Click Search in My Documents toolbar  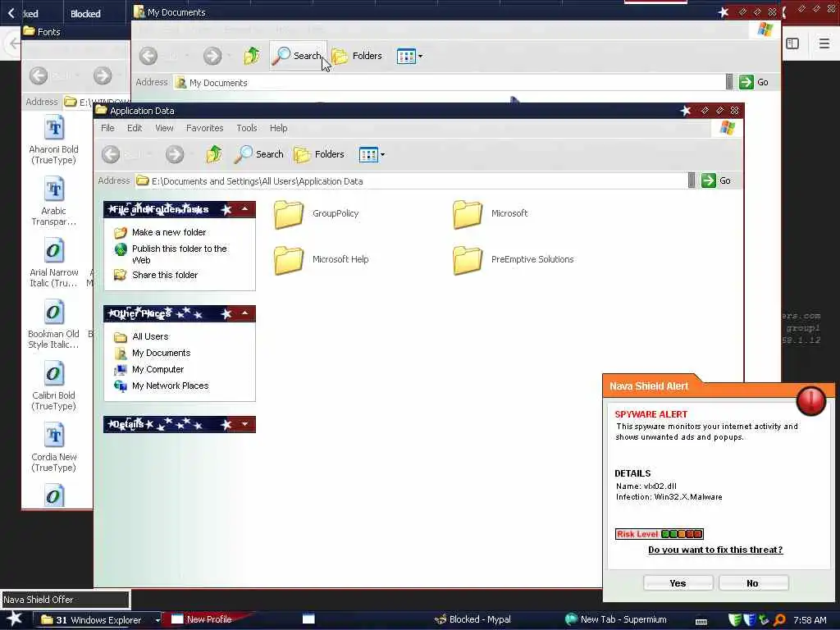tap(297, 56)
